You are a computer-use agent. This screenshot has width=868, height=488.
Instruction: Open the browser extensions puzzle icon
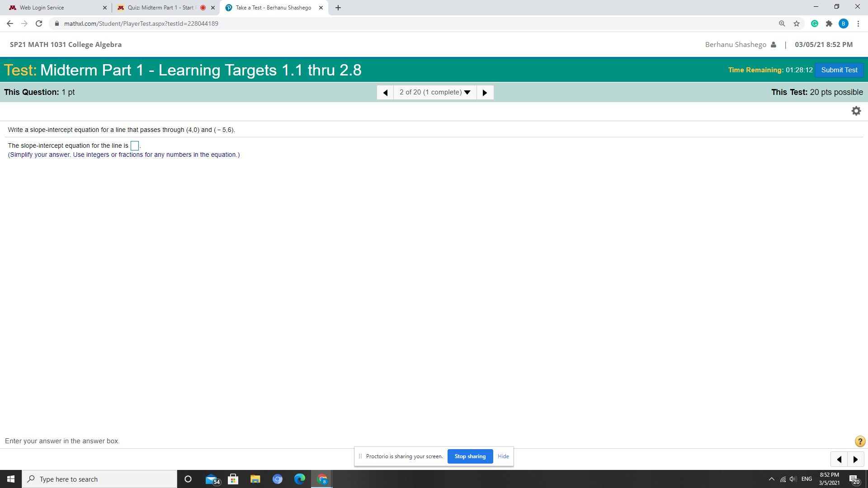(x=829, y=23)
